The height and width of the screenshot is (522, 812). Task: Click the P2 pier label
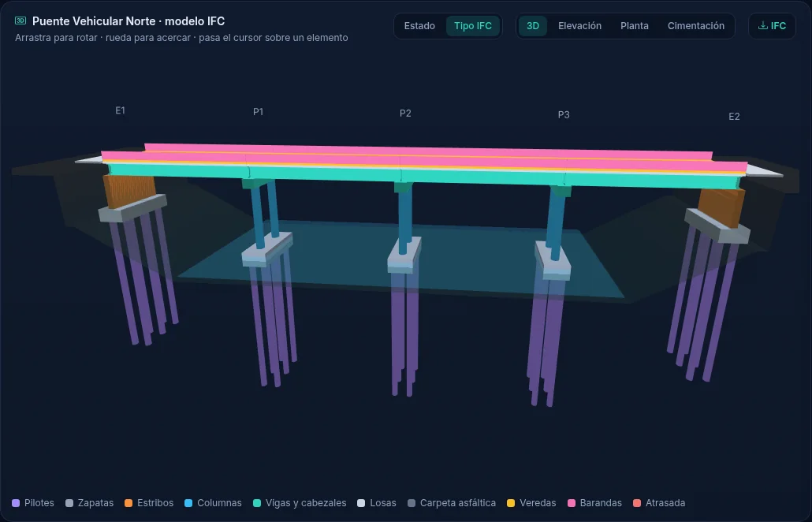[x=405, y=114]
